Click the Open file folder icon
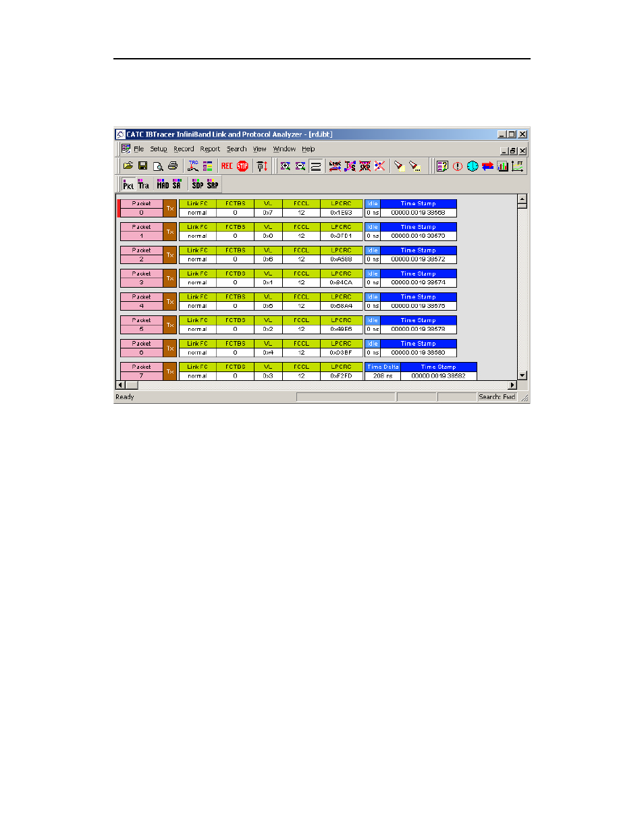 pos(128,166)
